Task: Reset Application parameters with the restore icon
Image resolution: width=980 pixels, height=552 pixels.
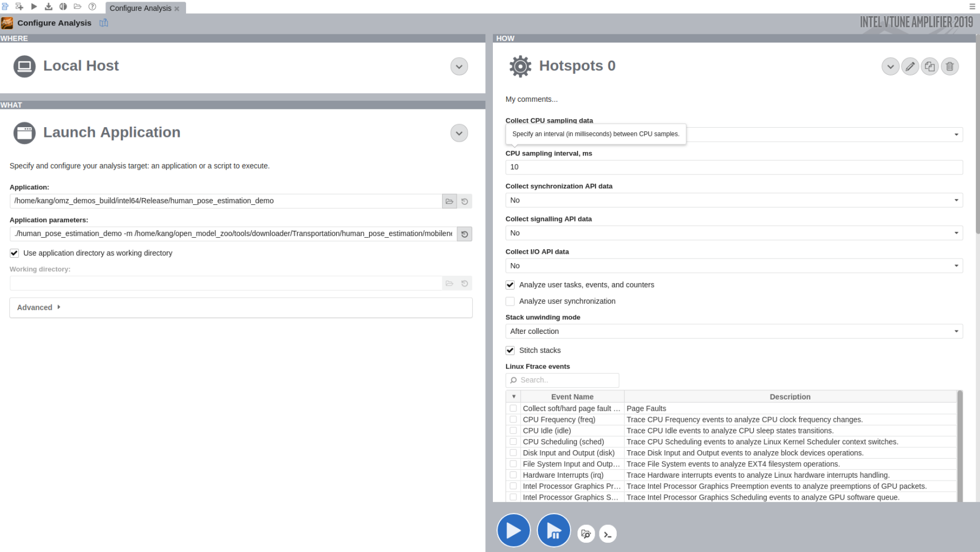Action: 465,234
